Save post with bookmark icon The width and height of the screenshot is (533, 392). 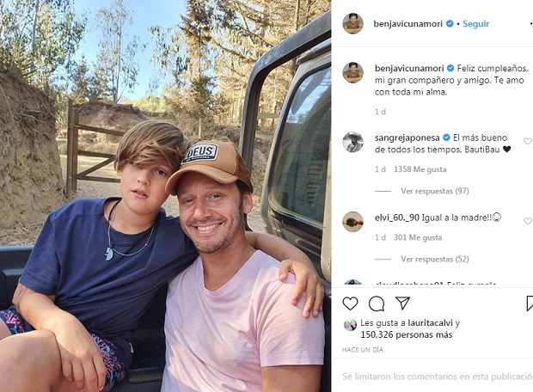(x=530, y=303)
